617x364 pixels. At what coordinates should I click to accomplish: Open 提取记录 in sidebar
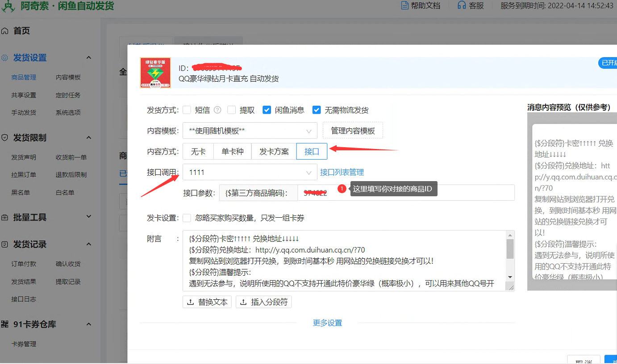pos(68,281)
